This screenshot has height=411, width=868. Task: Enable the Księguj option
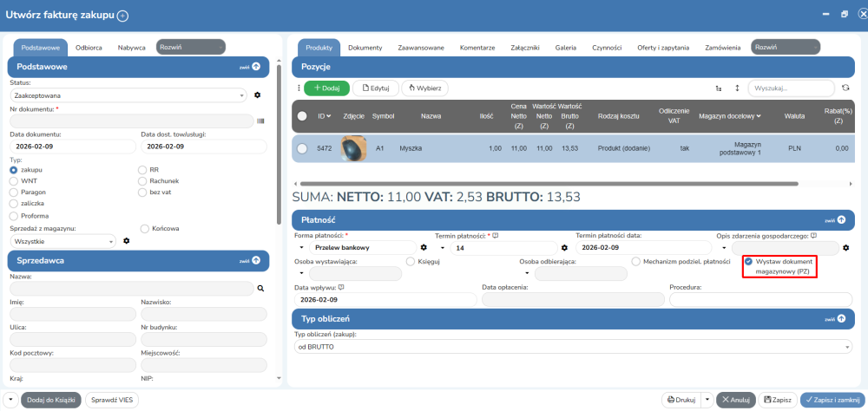(x=411, y=261)
